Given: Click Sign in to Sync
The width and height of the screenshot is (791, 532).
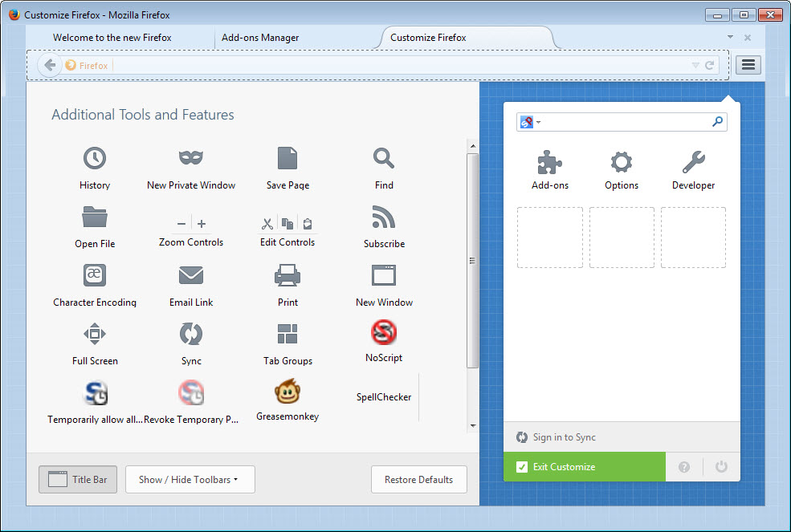Looking at the screenshot, I should (x=562, y=437).
